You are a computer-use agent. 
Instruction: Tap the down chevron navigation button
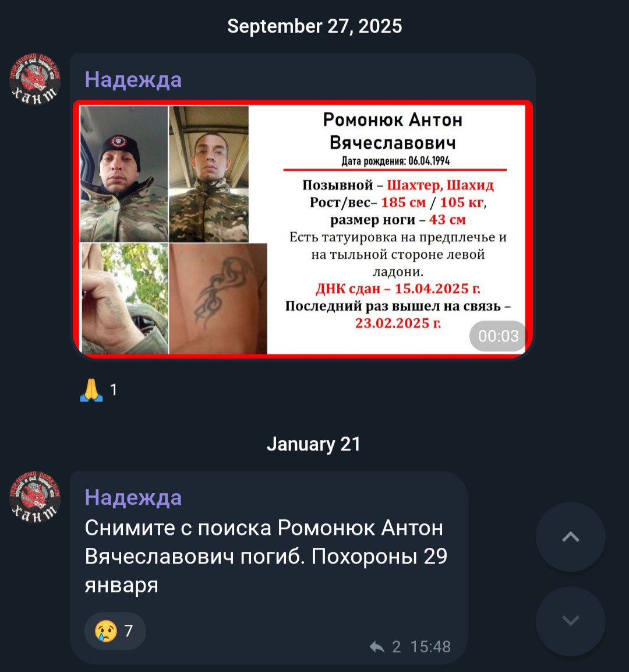click(570, 621)
